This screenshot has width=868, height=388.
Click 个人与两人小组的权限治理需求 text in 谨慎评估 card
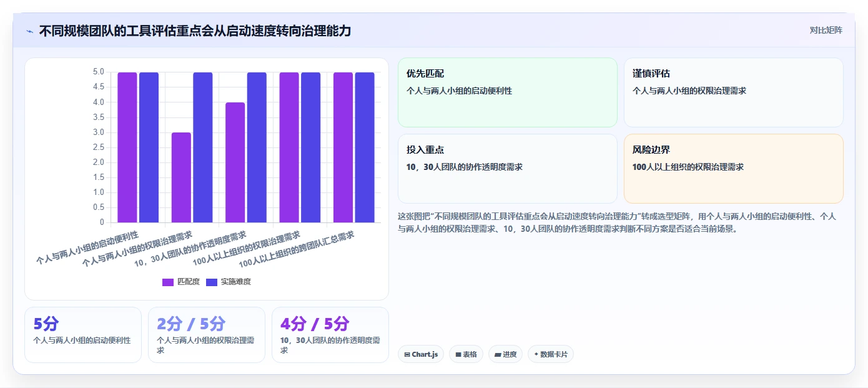pos(689,91)
